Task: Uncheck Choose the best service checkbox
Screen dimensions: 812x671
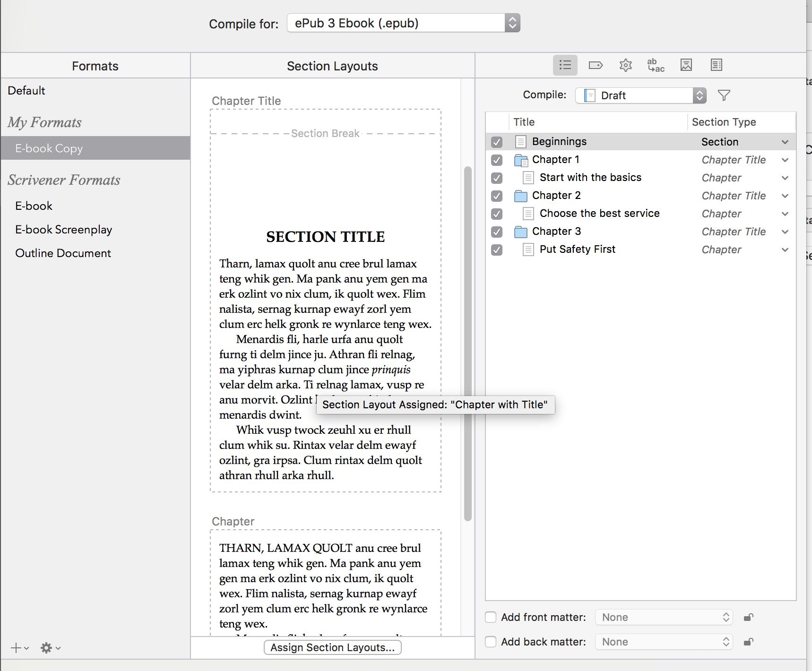Action: coord(497,214)
